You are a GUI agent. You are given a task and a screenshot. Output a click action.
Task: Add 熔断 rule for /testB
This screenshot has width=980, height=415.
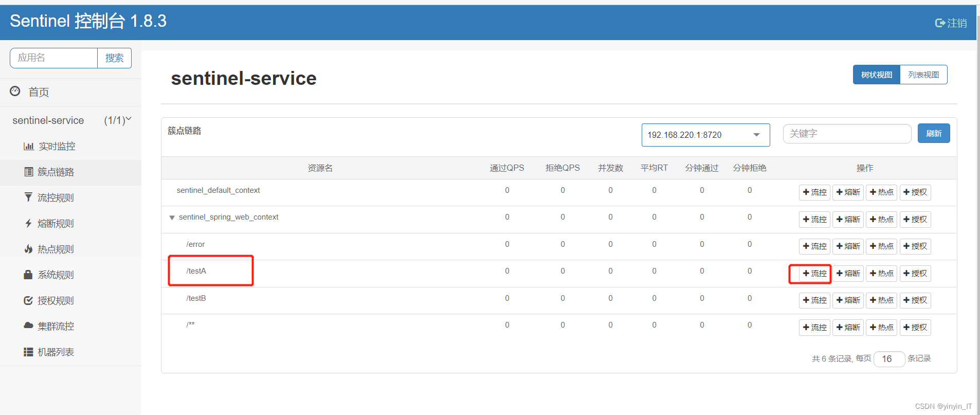tap(848, 300)
